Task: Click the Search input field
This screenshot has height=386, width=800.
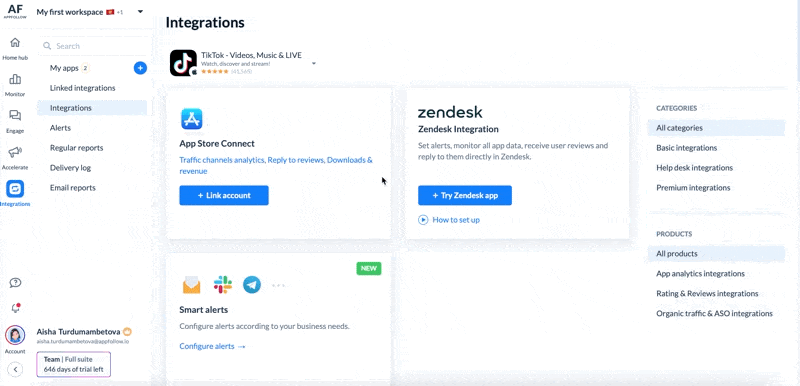Action: [x=94, y=46]
